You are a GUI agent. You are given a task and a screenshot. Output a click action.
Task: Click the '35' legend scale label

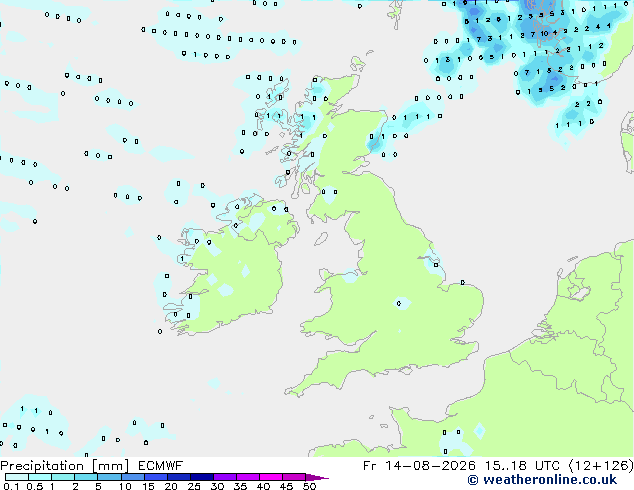[240, 486]
